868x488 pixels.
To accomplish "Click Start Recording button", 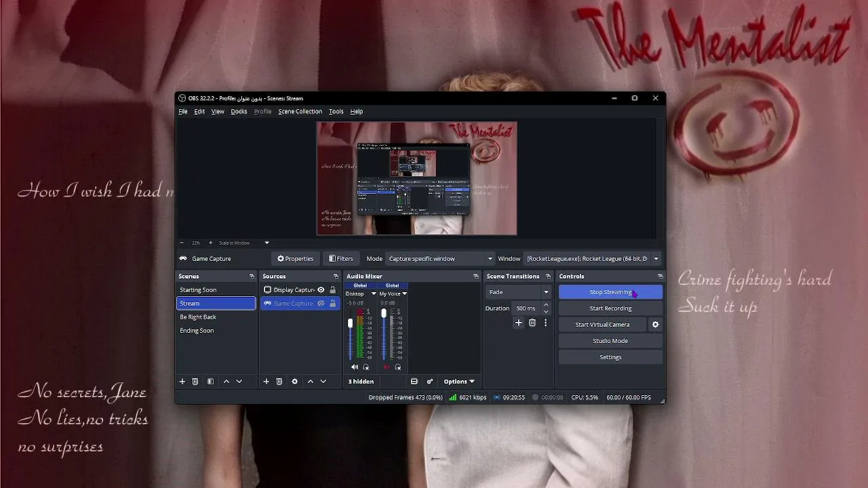I will click(x=610, y=308).
